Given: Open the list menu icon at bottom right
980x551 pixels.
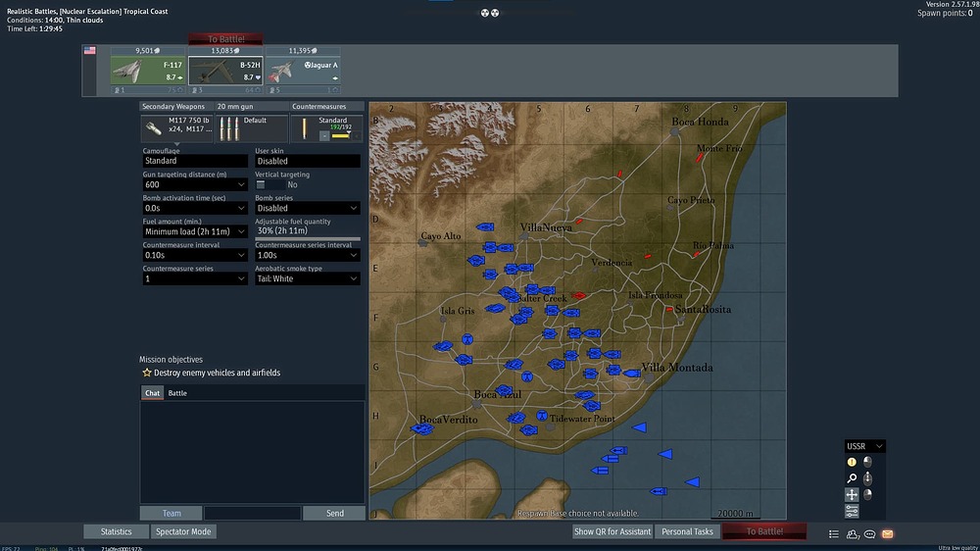Looking at the screenshot, I should 834,534.
